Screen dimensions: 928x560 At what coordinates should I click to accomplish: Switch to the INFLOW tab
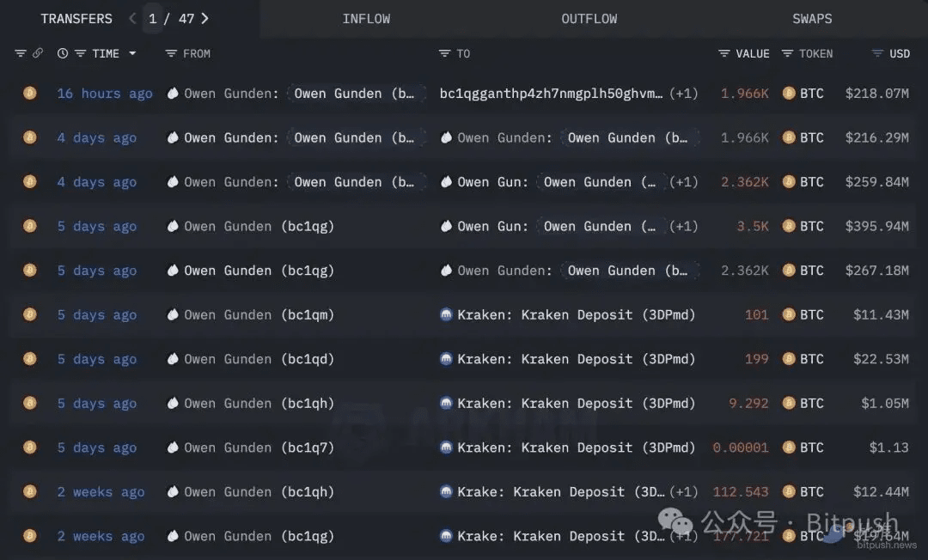click(366, 19)
